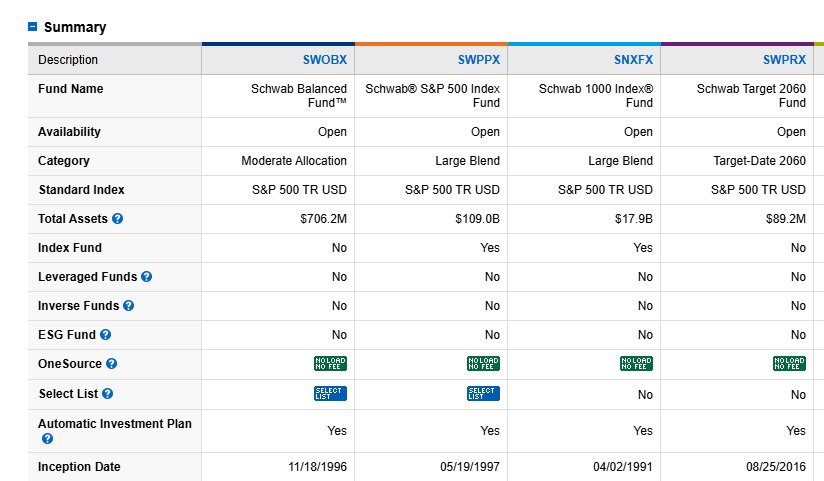This screenshot has width=824, height=481.
Task: Click 'Moderate Allocation' category value
Action: (x=294, y=161)
